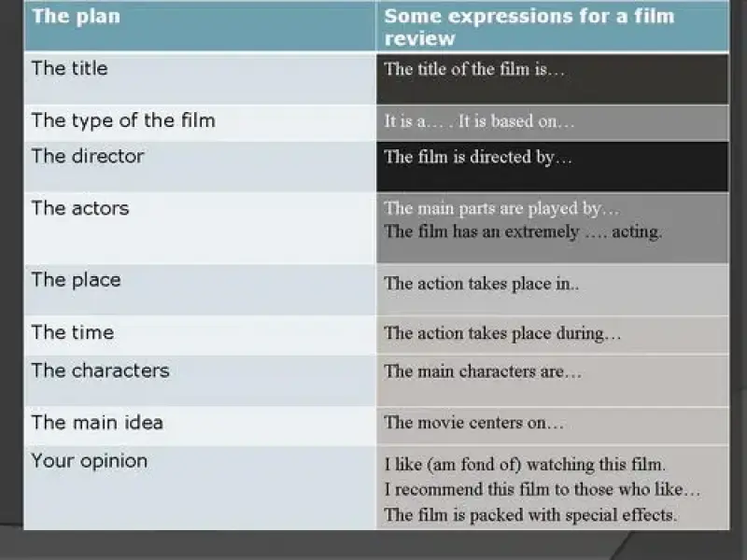Click the 'It is a… It is based on…' cell
Image resolution: width=747 pixels, height=560 pixels.
pyautogui.click(x=479, y=122)
